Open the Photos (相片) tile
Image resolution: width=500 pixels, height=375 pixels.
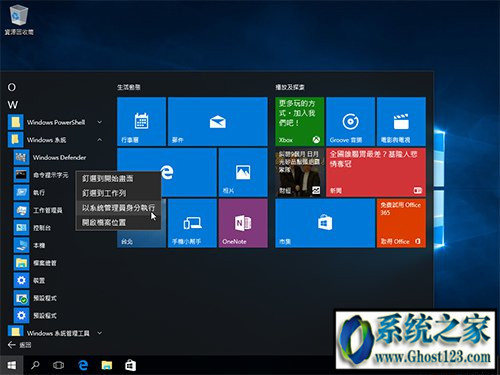[x=243, y=172]
